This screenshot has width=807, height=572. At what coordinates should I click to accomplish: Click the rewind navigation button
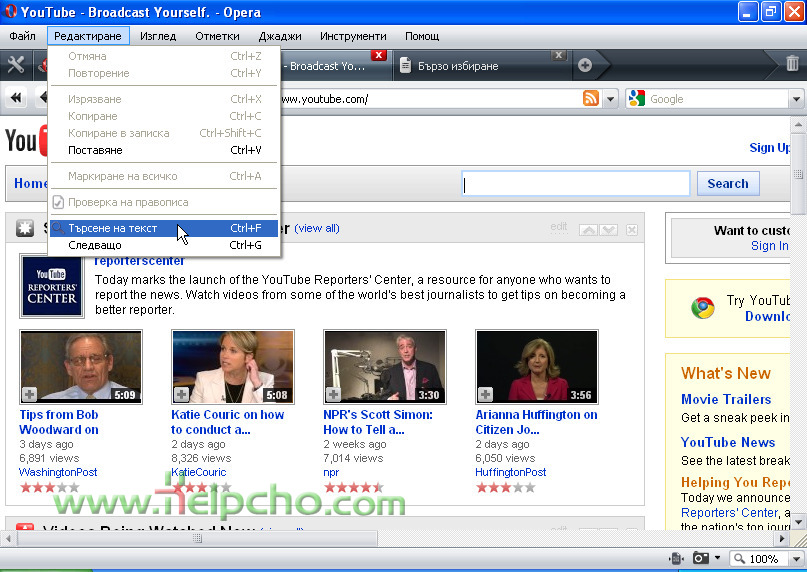click(x=17, y=98)
